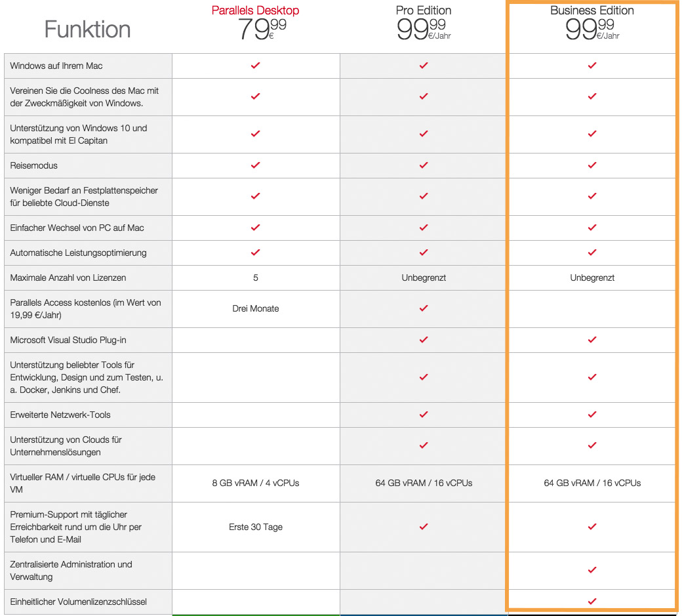Click the Maximale Anzahl von Lizenzen label

click(68, 277)
